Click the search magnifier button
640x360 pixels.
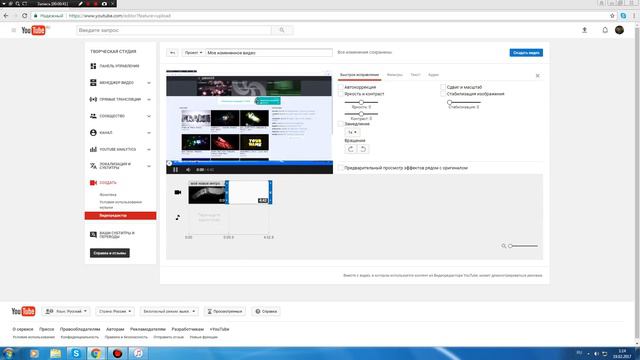pyautogui.click(x=282, y=30)
